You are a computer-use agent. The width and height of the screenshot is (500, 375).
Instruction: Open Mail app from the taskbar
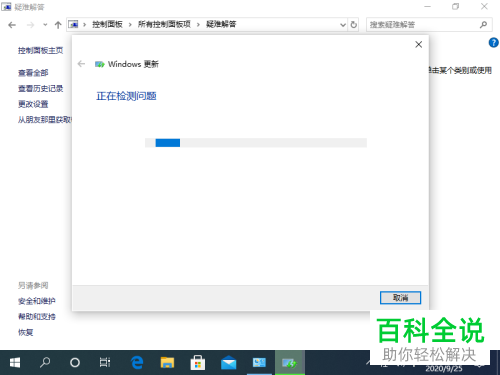228,363
